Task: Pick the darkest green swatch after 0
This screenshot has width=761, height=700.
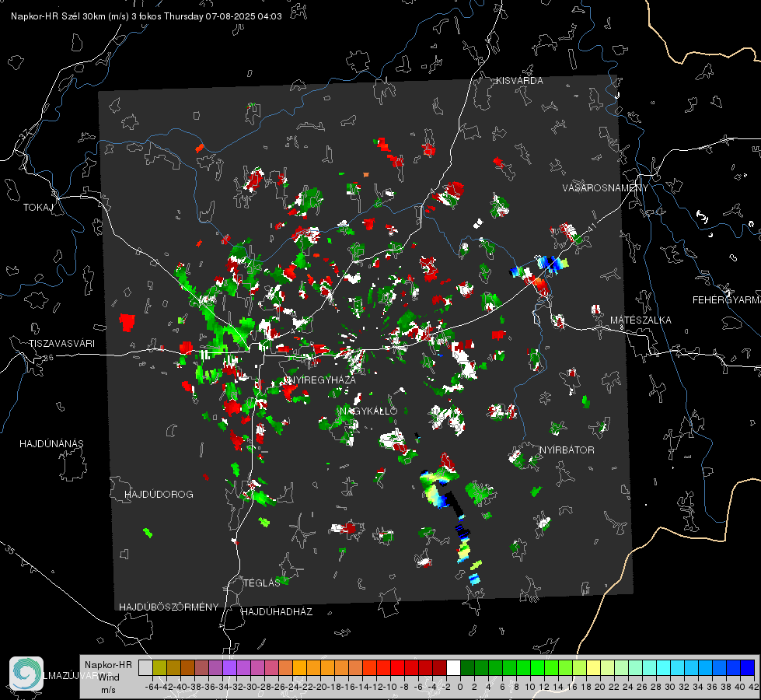Action: (x=467, y=667)
